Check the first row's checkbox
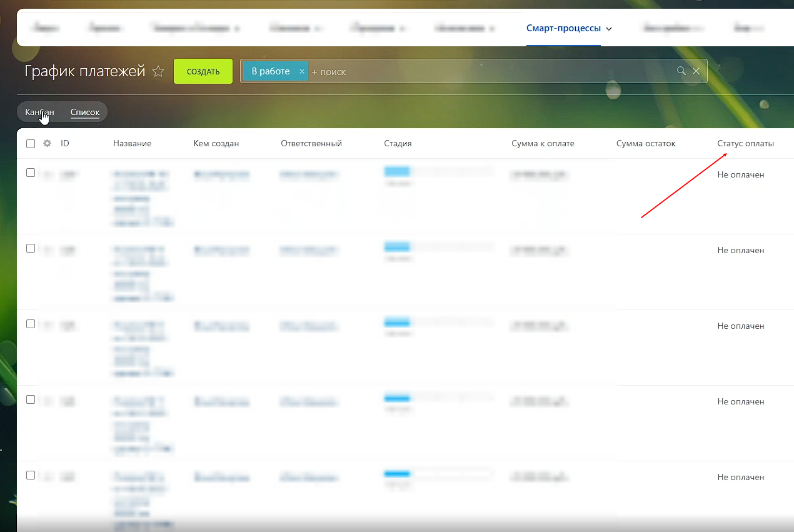The height and width of the screenshot is (532, 794). [31, 173]
